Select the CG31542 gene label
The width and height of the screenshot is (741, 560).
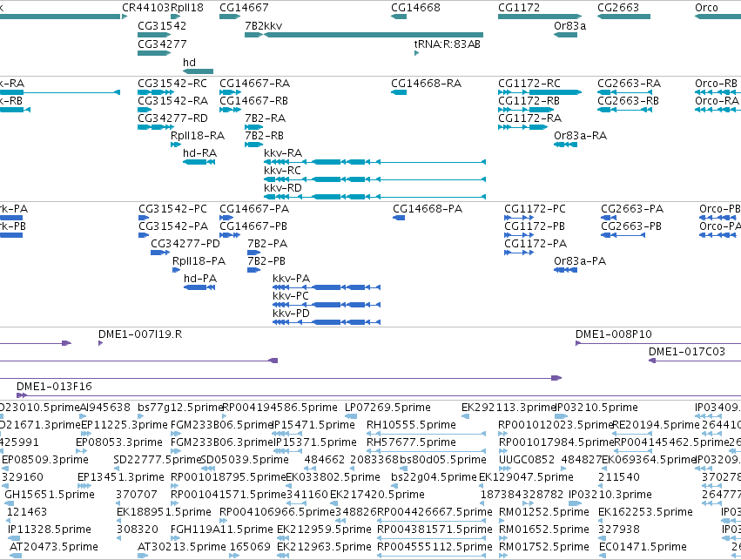tap(162, 25)
